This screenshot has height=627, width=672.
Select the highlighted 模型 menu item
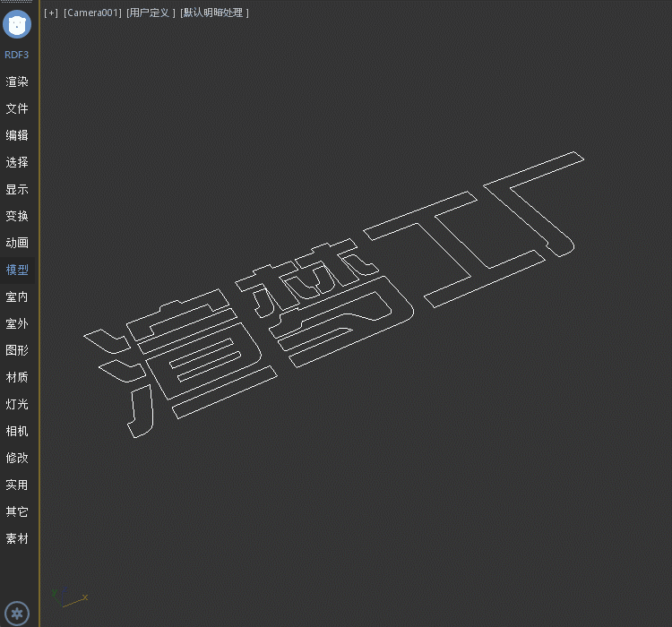pos(17,270)
